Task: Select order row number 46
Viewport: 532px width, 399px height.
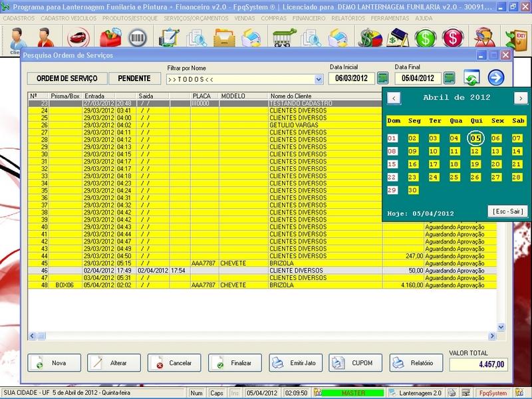Action: 199,271
